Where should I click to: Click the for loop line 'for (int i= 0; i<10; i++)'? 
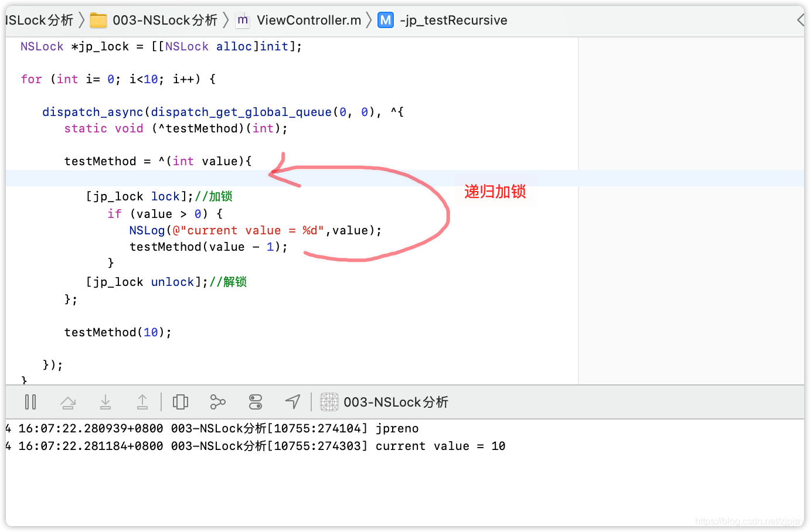[118, 79]
